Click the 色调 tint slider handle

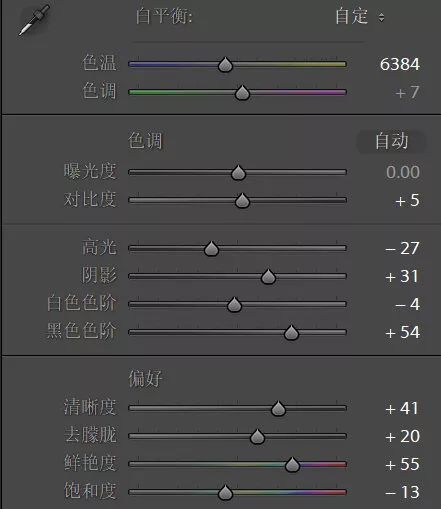click(x=242, y=93)
